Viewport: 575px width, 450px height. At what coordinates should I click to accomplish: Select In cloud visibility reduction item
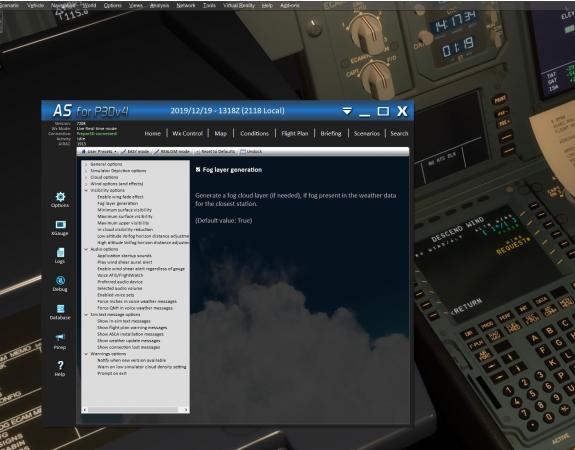(125, 230)
